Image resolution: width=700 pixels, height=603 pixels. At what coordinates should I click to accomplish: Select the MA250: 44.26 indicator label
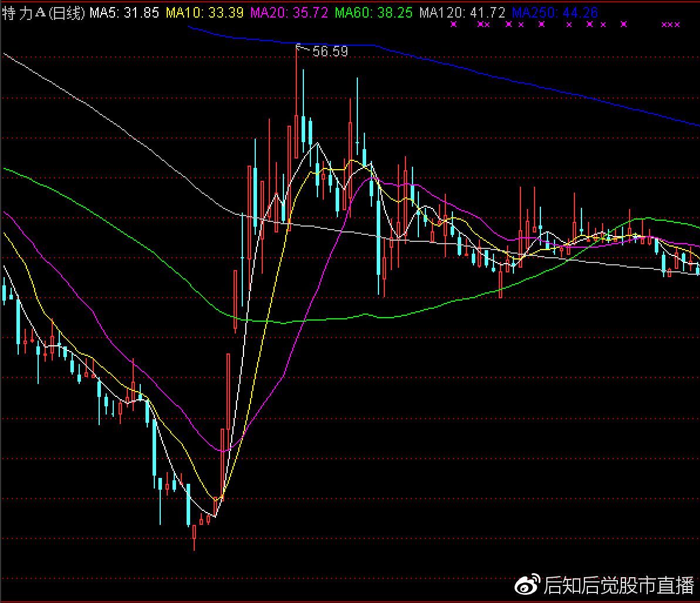tap(555, 12)
